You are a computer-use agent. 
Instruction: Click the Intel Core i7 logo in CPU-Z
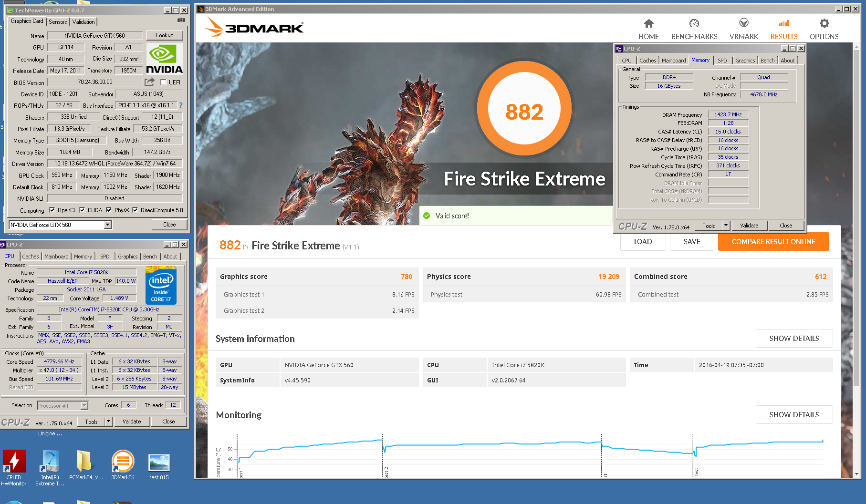point(161,286)
